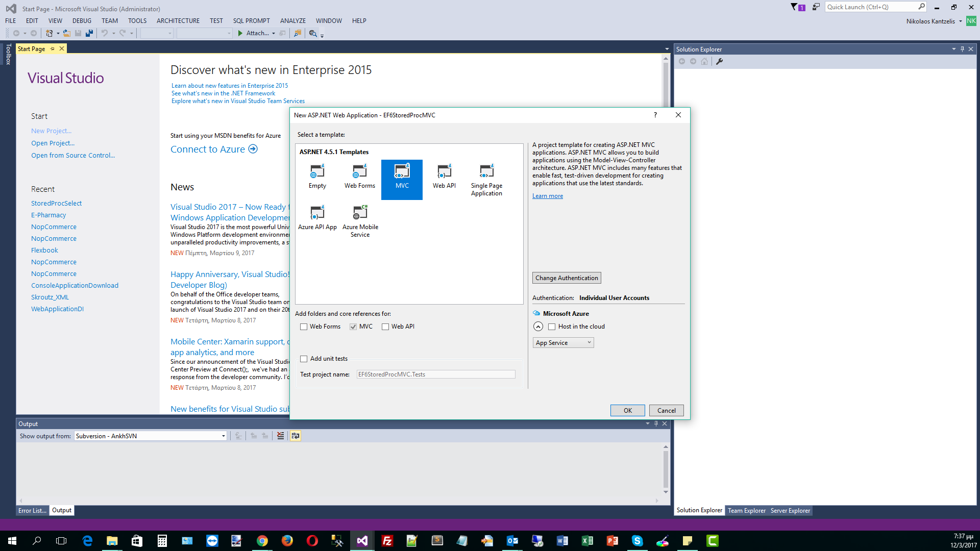Select the Web Forms template icon
The height and width of the screenshot is (551, 980).
(359, 171)
